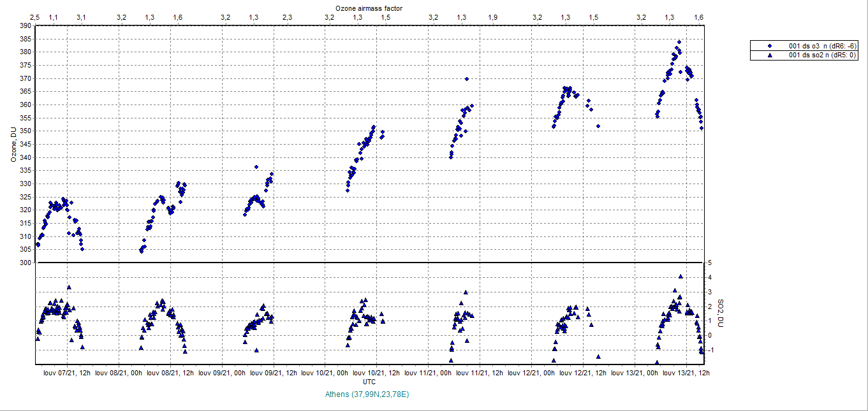
Task: Click the 'UTC' x-axis title
Action: point(369,382)
